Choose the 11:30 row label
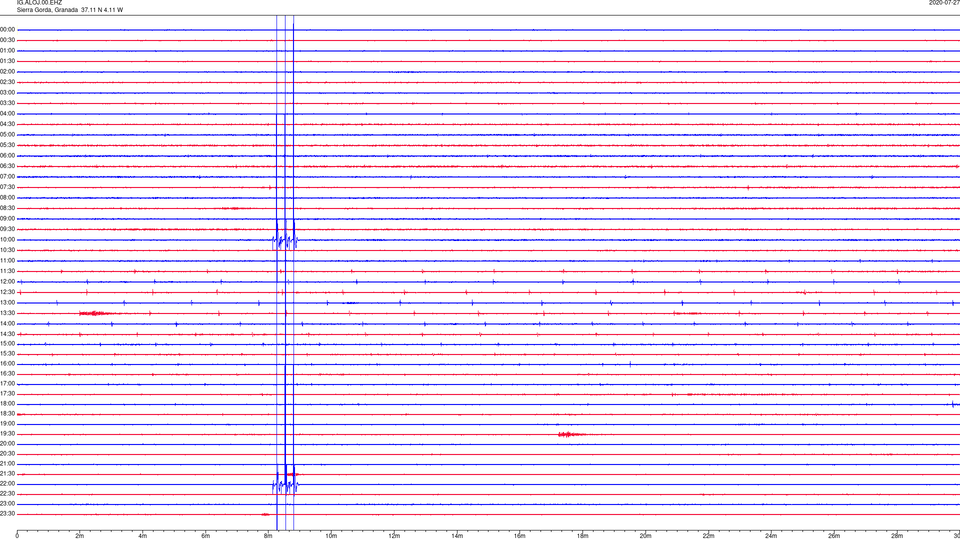The height and width of the screenshot is (540, 960). coord(7,271)
